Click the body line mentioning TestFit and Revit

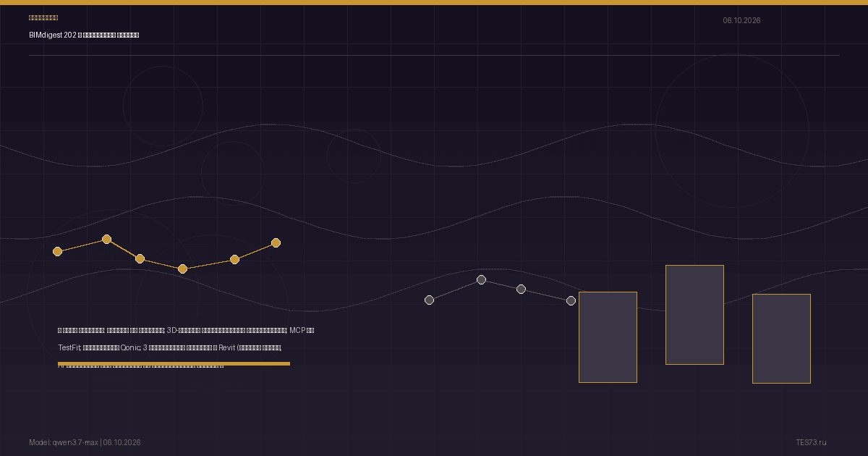tap(169, 347)
